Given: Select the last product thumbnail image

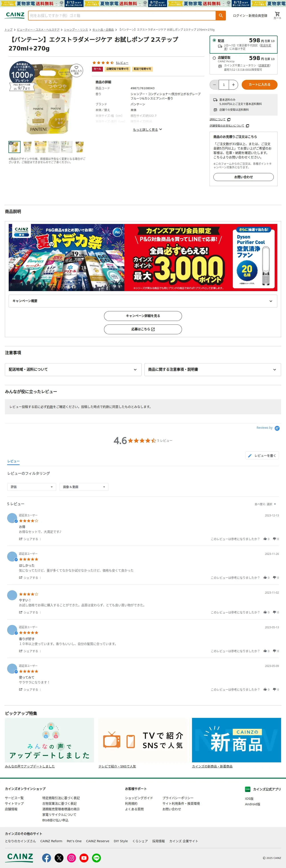Looking at the screenshot, I should click(80, 147).
